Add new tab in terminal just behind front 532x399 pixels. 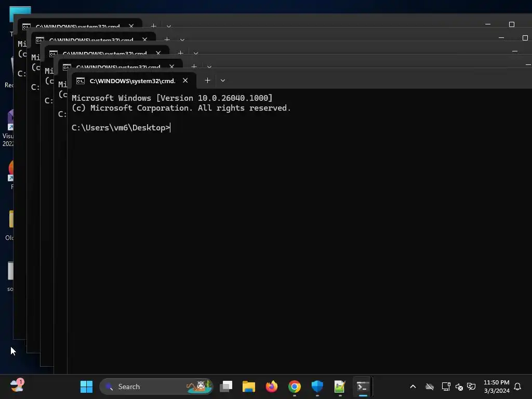pos(194,66)
